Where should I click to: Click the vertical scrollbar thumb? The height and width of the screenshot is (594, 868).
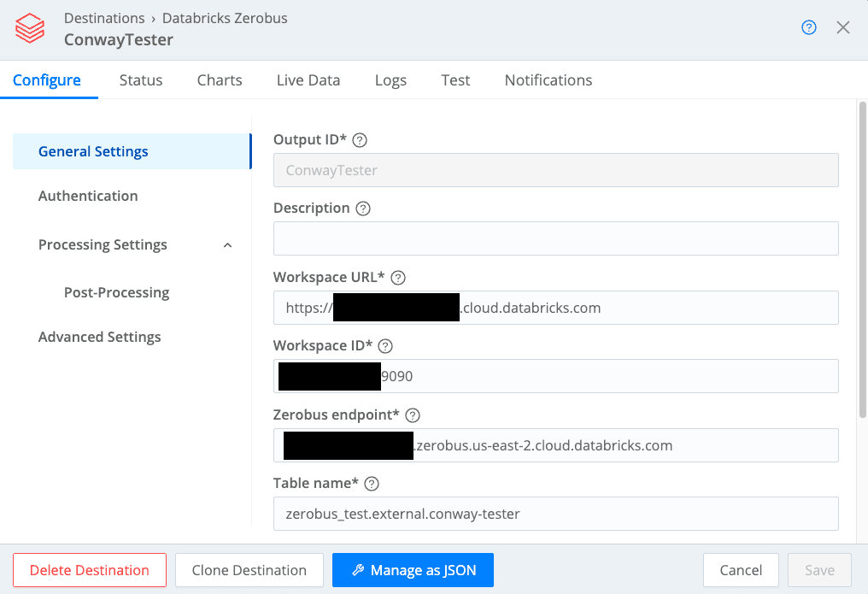(x=862, y=260)
